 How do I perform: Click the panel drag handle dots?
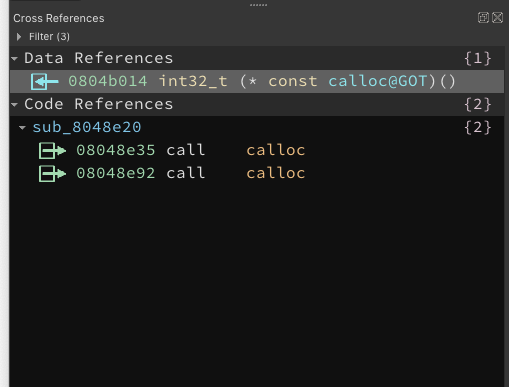[258, 5]
